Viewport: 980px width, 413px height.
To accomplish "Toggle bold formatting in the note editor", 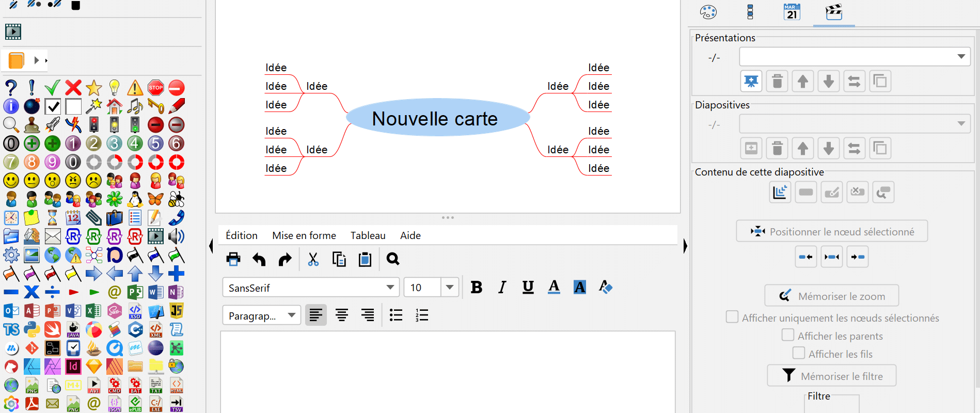I will pos(476,288).
